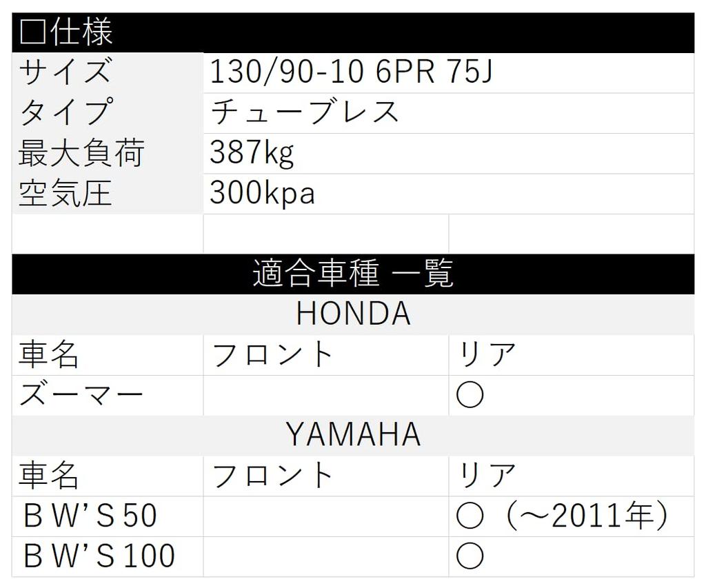Screen dimensions: 706x588
Task: Select the BW'S 100 model cell
Action: click(x=99, y=556)
